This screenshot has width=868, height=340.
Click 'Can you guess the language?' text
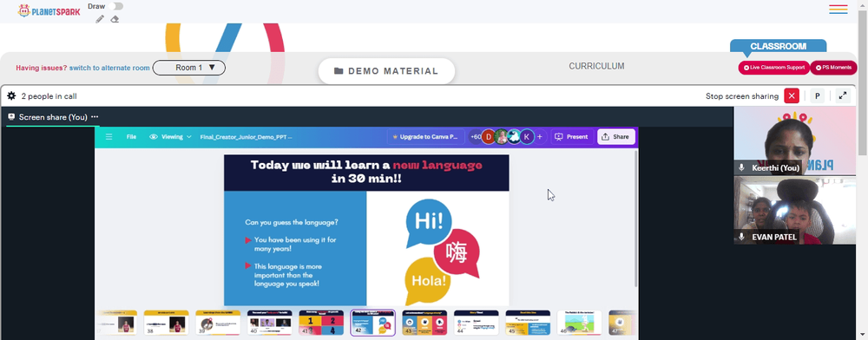coord(292,222)
